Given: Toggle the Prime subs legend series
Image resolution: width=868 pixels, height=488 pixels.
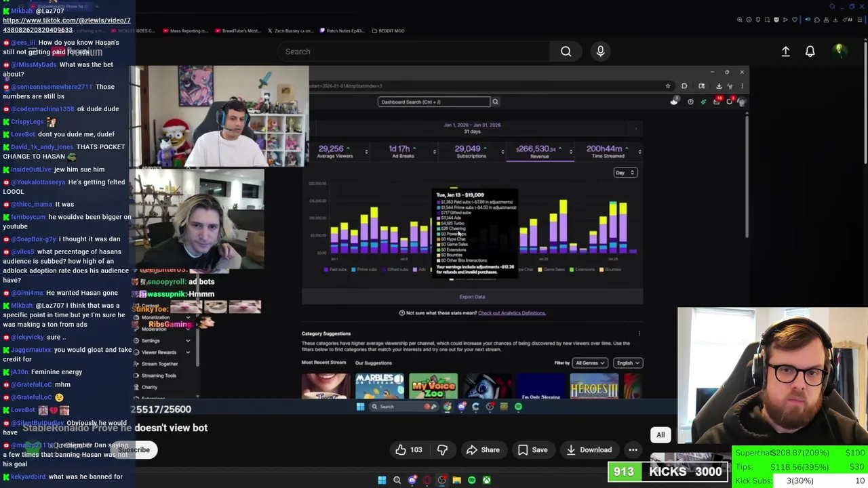Looking at the screenshot, I should pos(363,270).
